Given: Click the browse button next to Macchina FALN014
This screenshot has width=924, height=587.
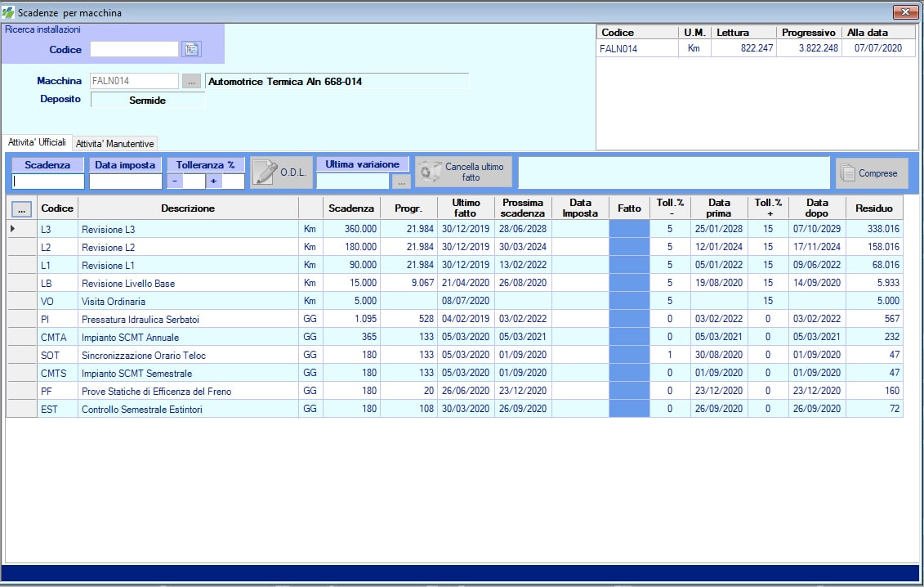Looking at the screenshot, I should pyautogui.click(x=191, y=82).
